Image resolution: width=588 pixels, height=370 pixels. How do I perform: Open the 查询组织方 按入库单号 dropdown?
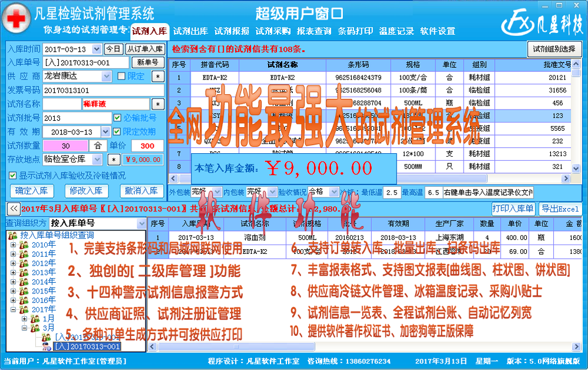coord(141,223)
